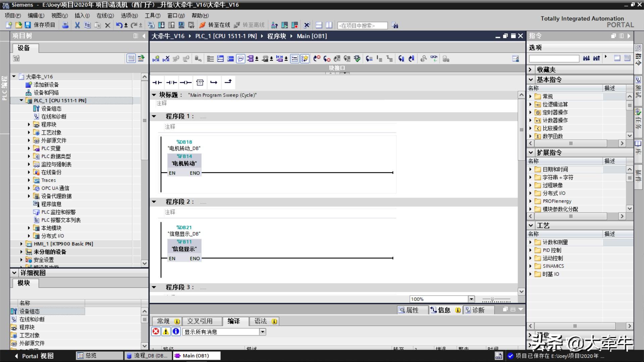Insert an empty box instruction
Image resolution: width=644 pixels, height=362 pixels.
click(200, 82)
